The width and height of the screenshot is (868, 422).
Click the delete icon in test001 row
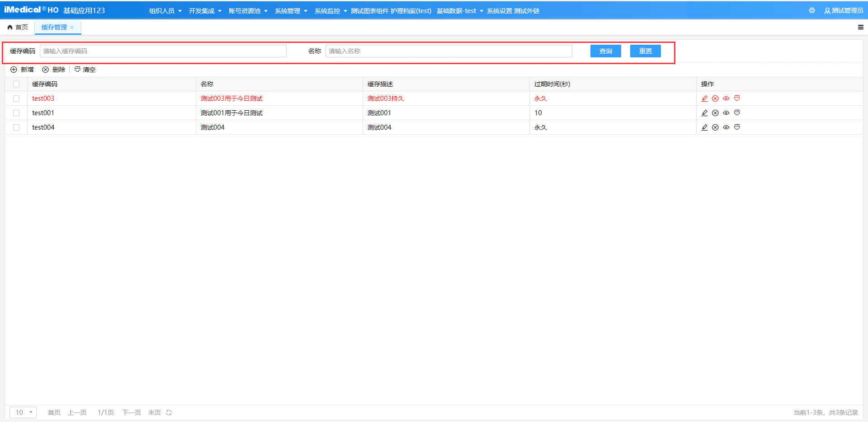click(715, 113)
